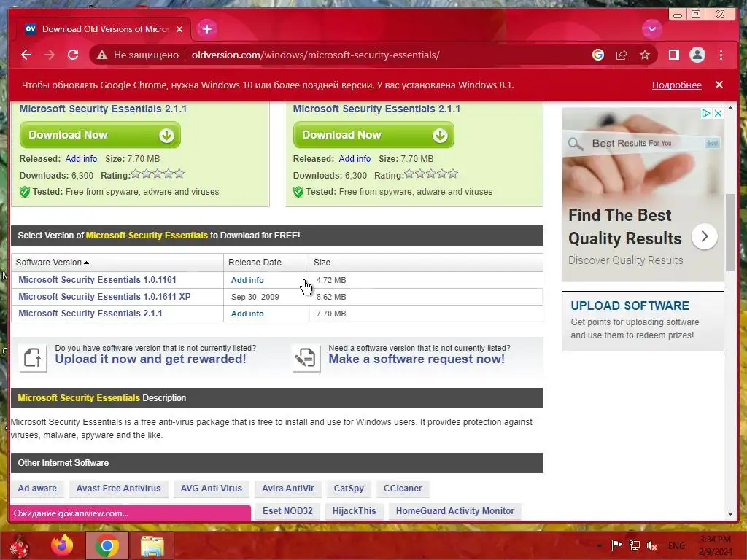Dismiss the Chrome update notification bar

(x=719, y=85)
